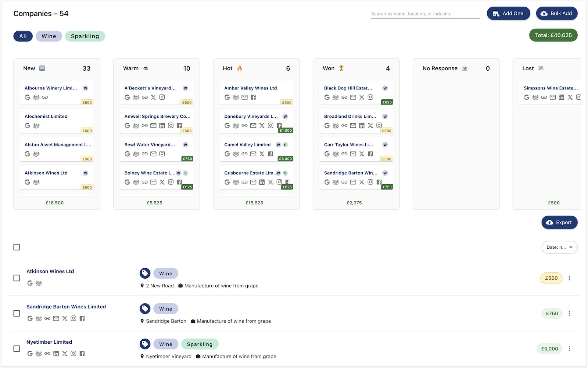Click email icon on Amber Valley Wines card
The height and width of the screenshot is (368, 588).
244,98
